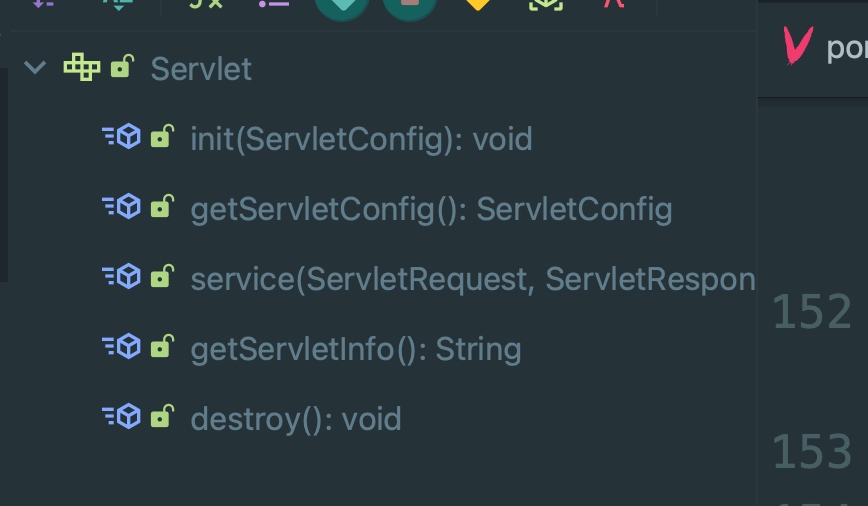Toggle the lambda filter toolbar icon
Screen dimensions: 868x506
pyautogui.click(x=612, y=4)
